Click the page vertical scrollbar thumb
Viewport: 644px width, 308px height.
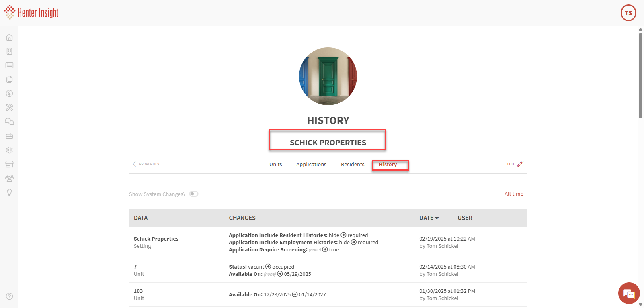click(x=640, y=75)
